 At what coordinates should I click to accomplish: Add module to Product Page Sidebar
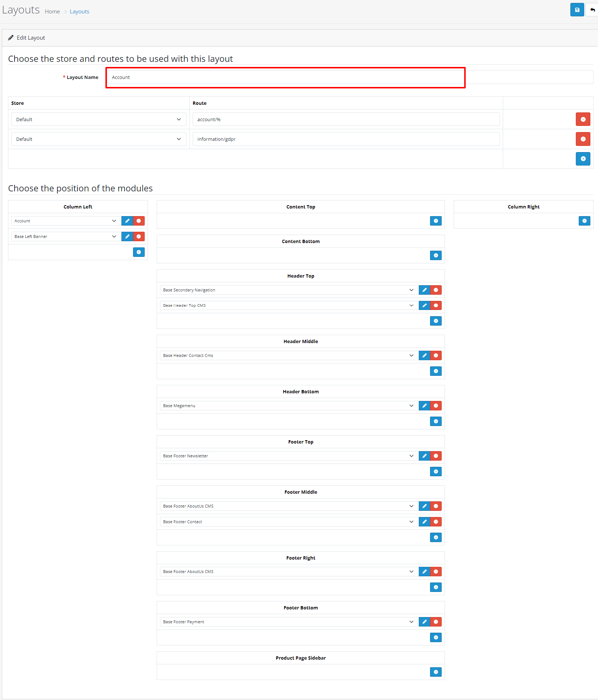pos(436,672)
